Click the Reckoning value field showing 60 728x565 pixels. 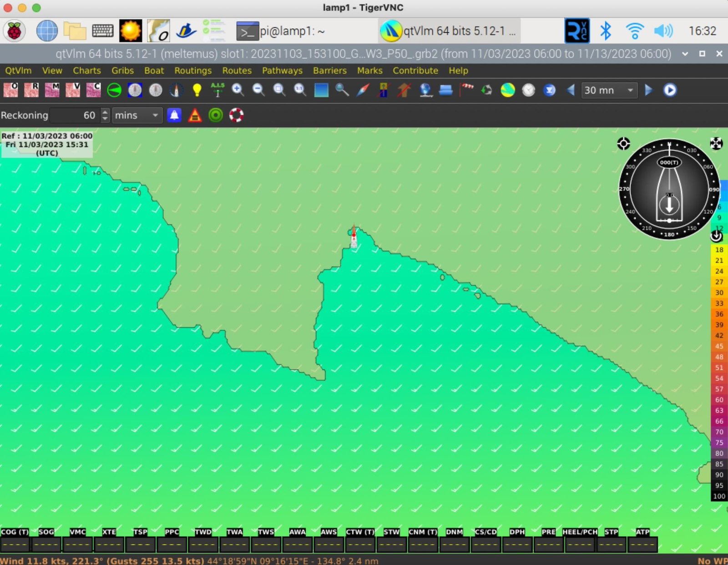click(x=75, y=115)
